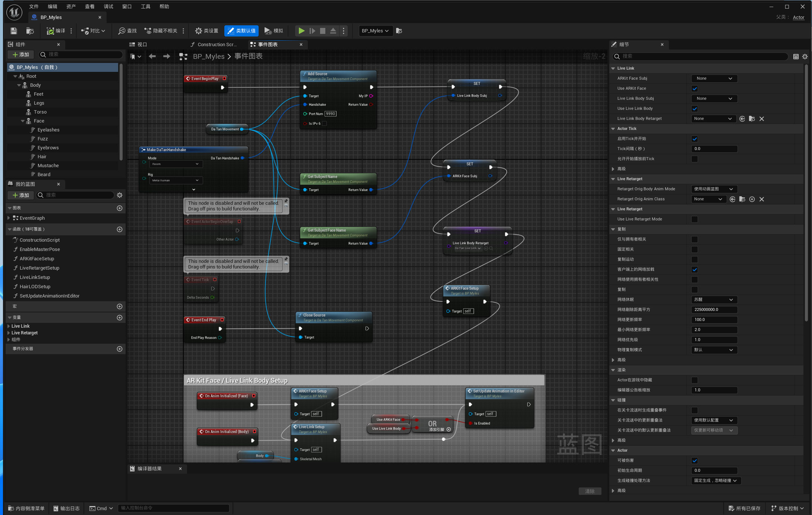Open ARKit Face Subj dropdown
This screenshot has width=812, height=515.
714,79
